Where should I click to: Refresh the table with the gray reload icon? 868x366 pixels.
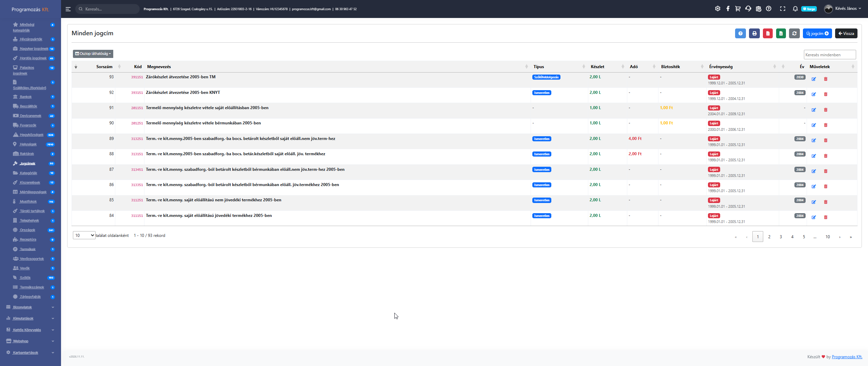pos(794,34)
